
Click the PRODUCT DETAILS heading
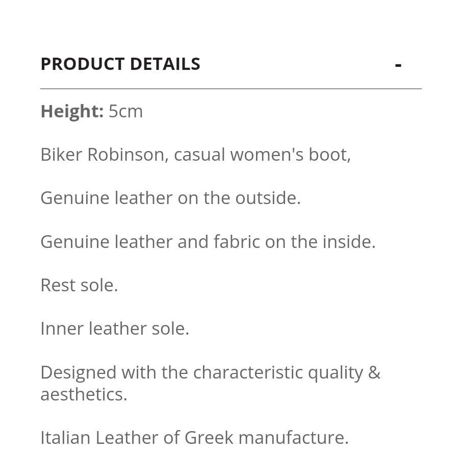tap(120, 64)
